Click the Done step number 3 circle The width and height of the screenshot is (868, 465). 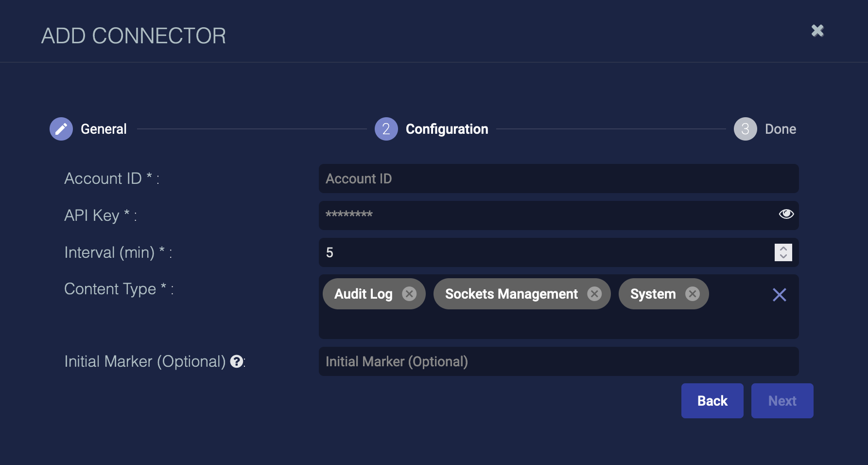(745, 129)
